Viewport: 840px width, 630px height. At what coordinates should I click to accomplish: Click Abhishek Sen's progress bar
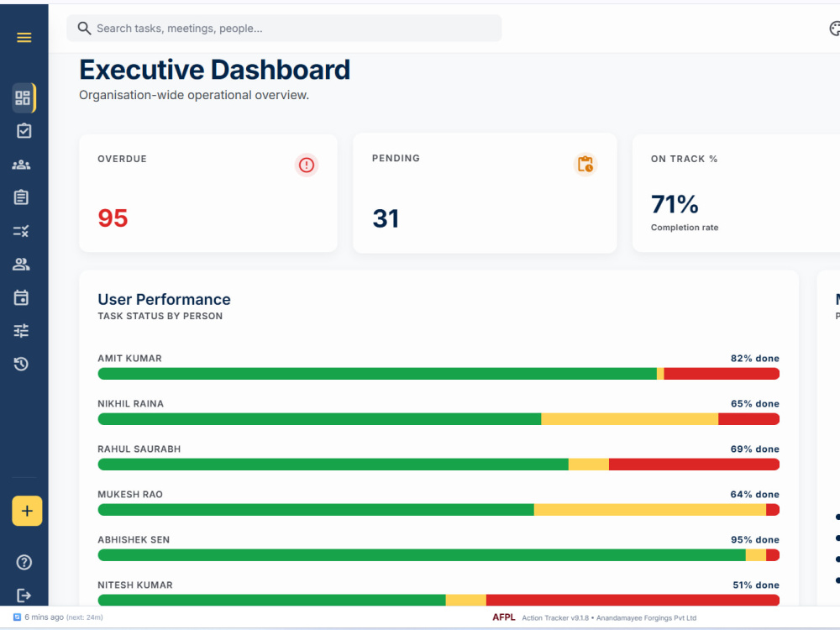pyautogui.click(x=438, y=555)
